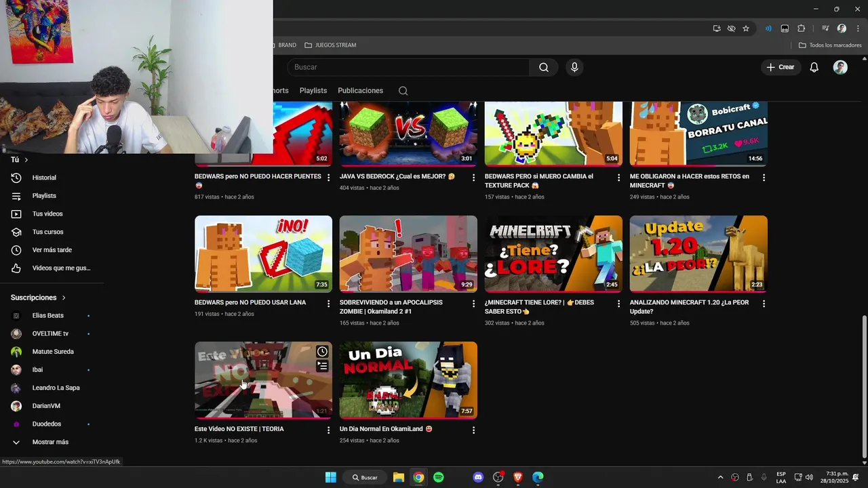Switch to Publicaciones tab
The width and height of the screenshot is (868, 488).
click(x=360, y=91)
